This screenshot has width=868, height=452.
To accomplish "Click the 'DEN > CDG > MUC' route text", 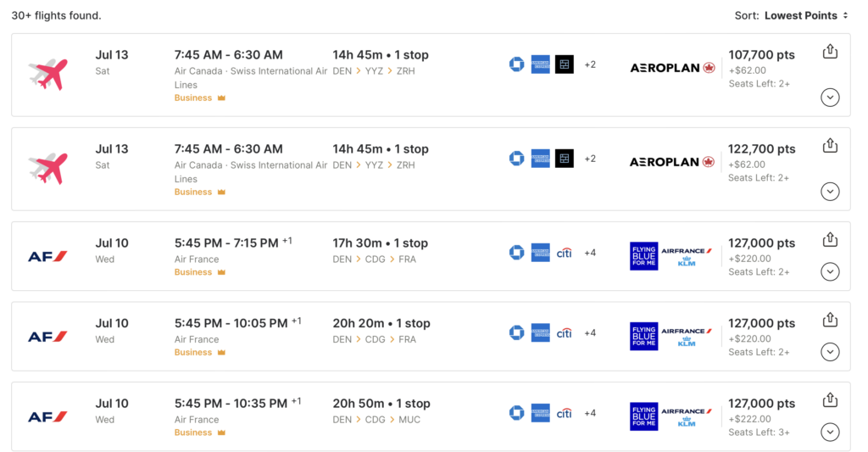I will click(x=376, y=419).
